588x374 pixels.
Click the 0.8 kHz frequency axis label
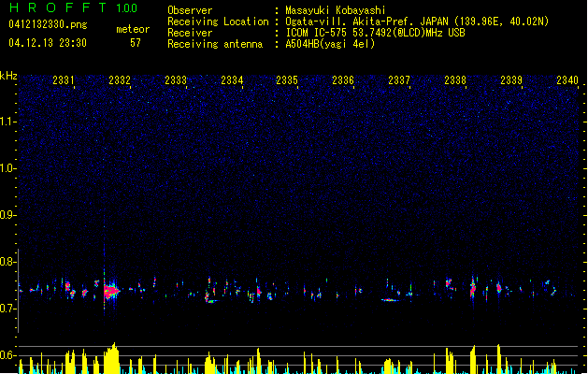(x=7, y=262)
